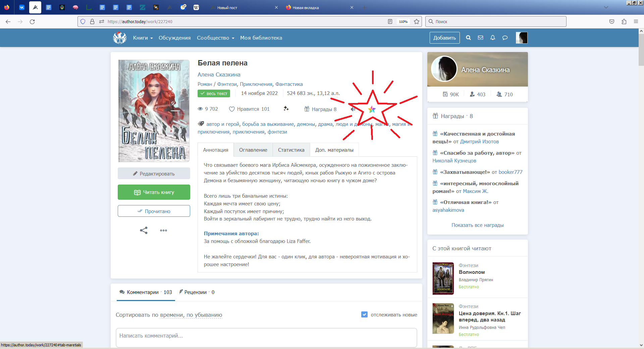Toggle the 'отслеживать новые' checkbox
The width and height of the screenshot is (644, 349).
tap(364, 315)
